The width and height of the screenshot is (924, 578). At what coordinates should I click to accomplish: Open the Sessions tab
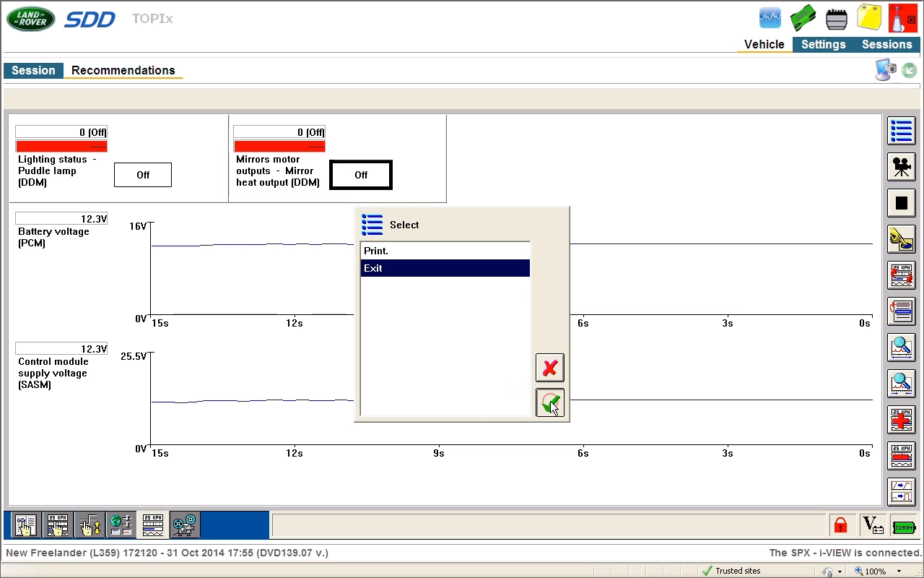(886, 44)
